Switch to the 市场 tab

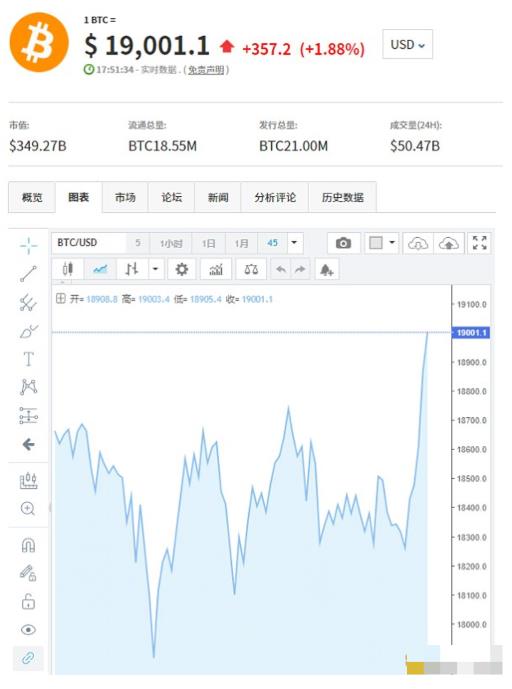pos(125,197)
